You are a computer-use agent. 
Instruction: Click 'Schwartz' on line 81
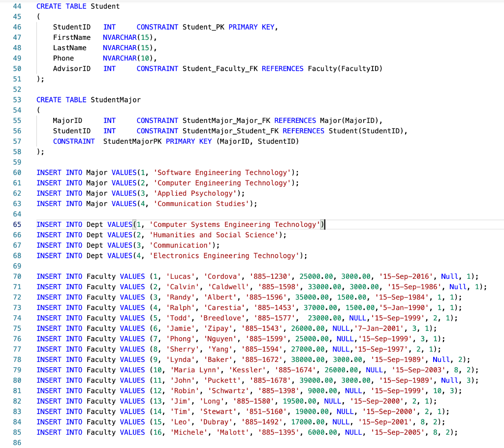(x=228, y=391)
